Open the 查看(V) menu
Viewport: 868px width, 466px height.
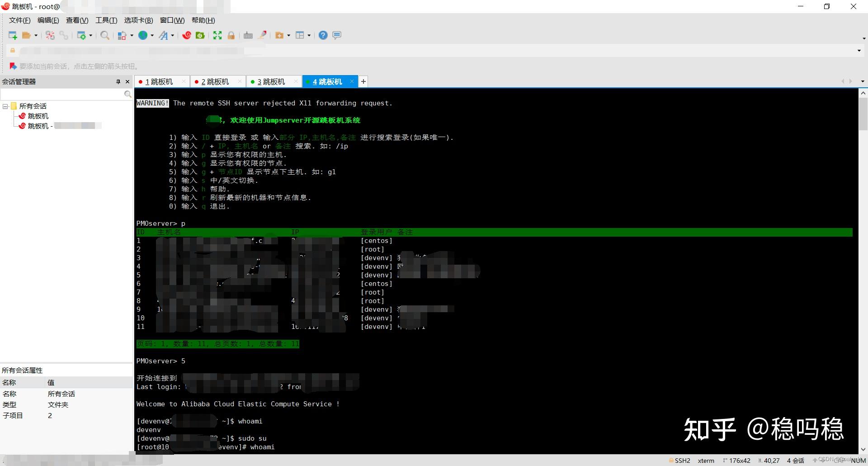click(77, 20)
